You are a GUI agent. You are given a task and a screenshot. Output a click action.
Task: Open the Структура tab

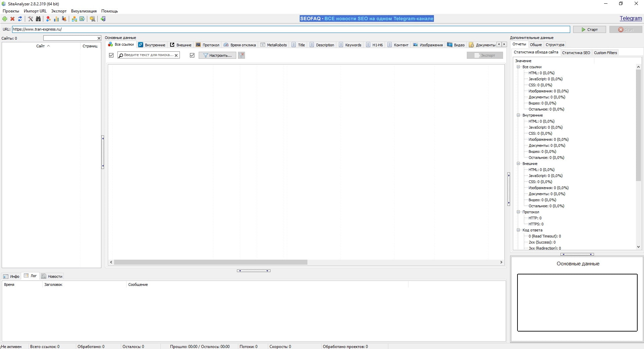(555, 45)
